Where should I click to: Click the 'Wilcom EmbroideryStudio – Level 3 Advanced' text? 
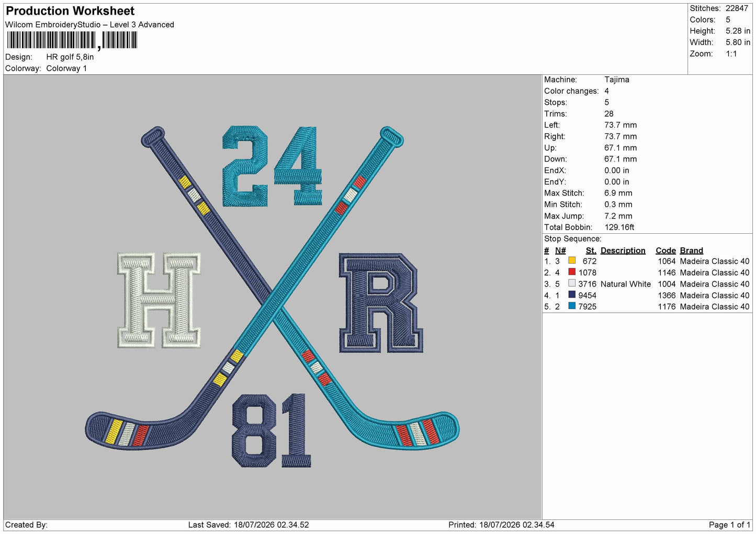[x=89, y=25]
